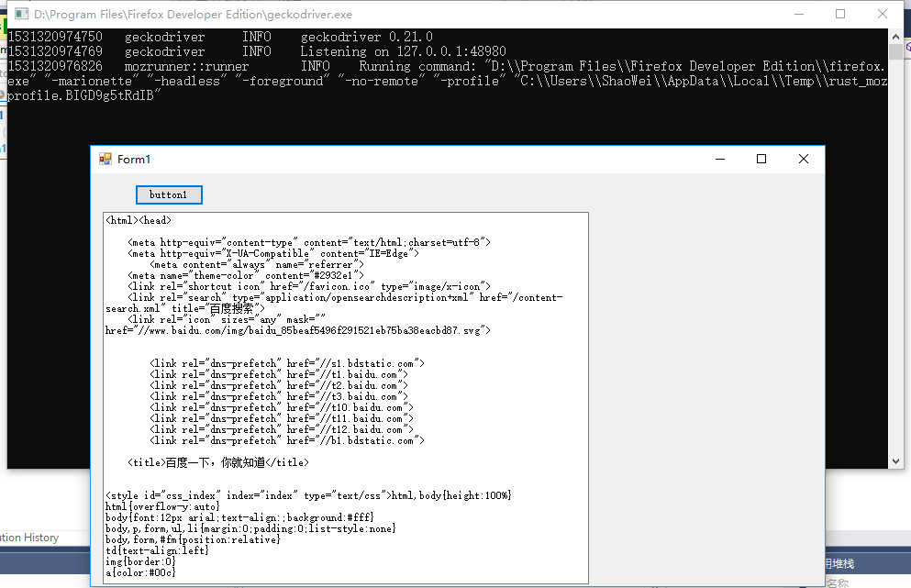Click the Form1 title bar text

click(x=134, y=160)
